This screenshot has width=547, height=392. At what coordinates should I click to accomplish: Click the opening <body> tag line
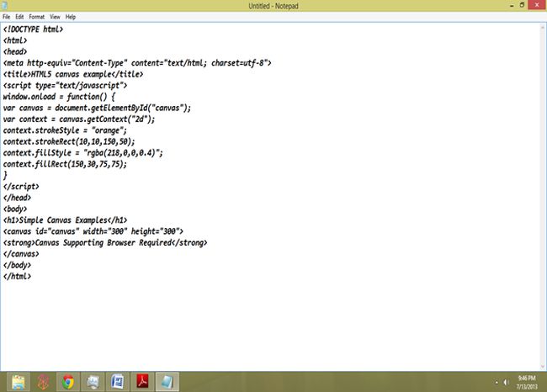[x=15, y=209]
